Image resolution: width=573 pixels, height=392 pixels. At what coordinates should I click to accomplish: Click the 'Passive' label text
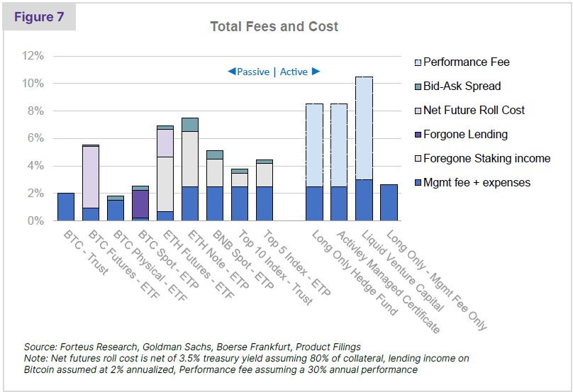[x=253, y=72]
